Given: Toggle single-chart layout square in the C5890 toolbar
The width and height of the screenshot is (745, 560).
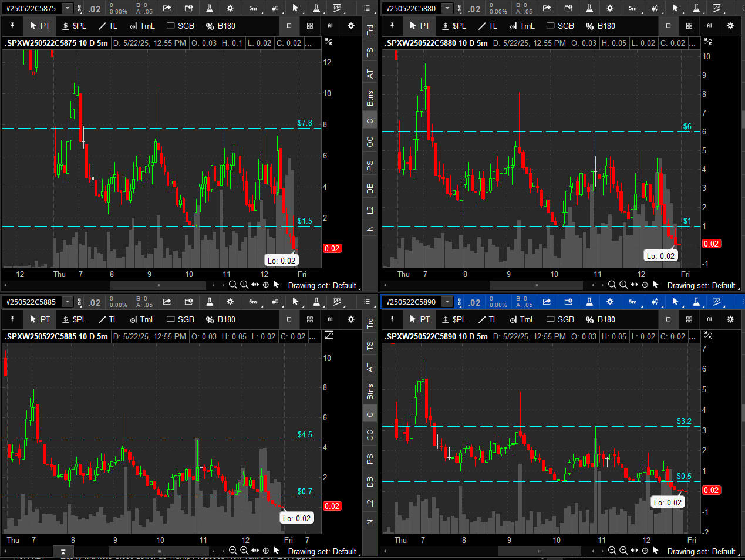Looking at the screenshot, I should [668, 319].
